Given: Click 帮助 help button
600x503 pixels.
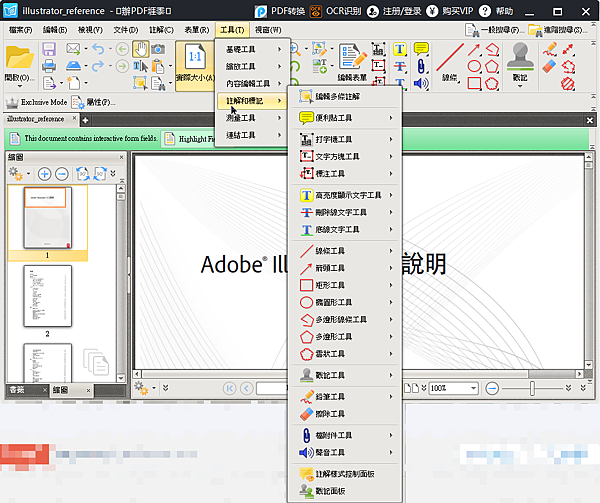Looking at the screenshot, I should pyautogui.click(x=496, y=11).
